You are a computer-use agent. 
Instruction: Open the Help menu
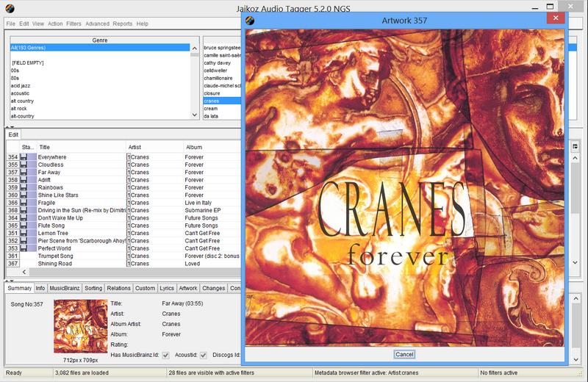(142, 24)
